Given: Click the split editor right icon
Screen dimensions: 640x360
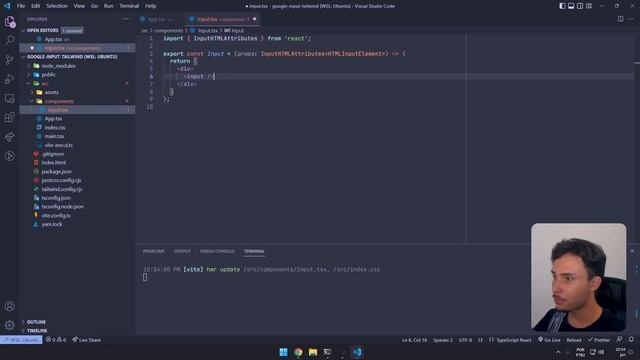Looking at the screenshot, I should pos(620,19).
